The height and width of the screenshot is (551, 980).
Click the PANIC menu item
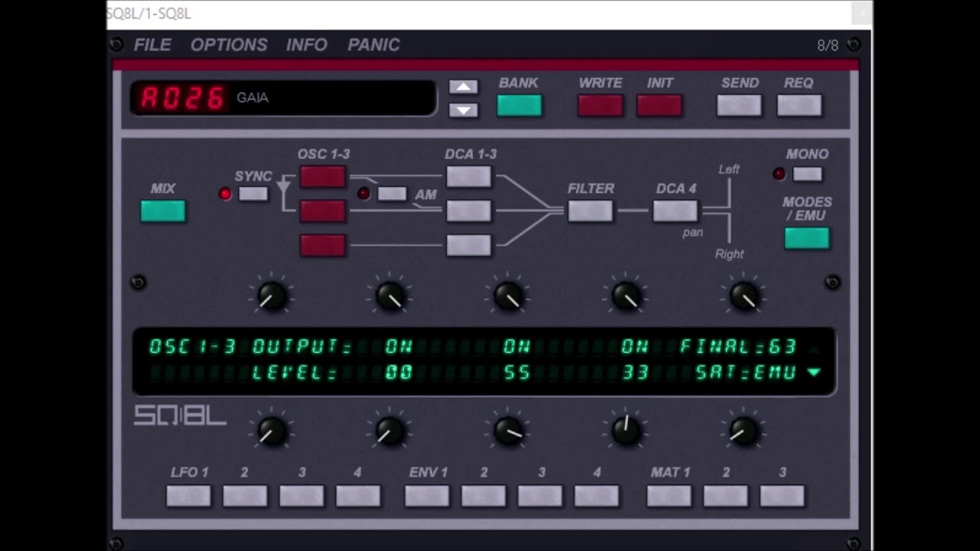click(374, 45)
